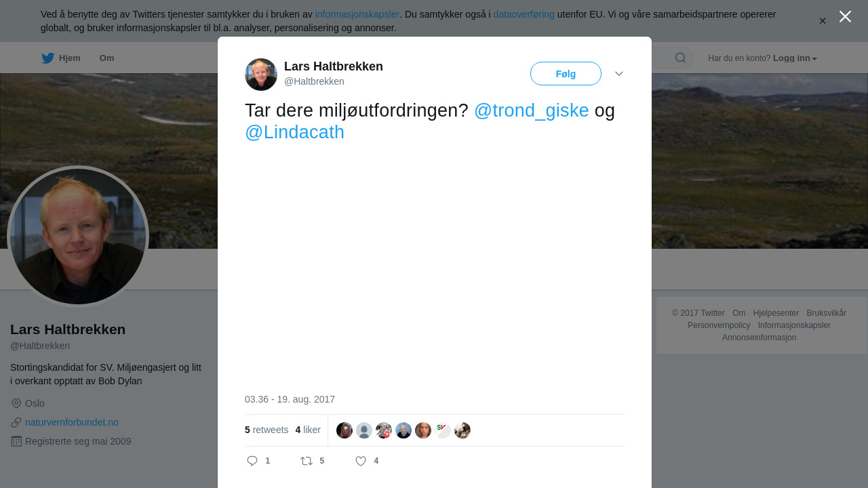This screenshot has width=868, height=488.
Task: Open Lars Haltbrekken avatar in tweet
Action: 261,75
